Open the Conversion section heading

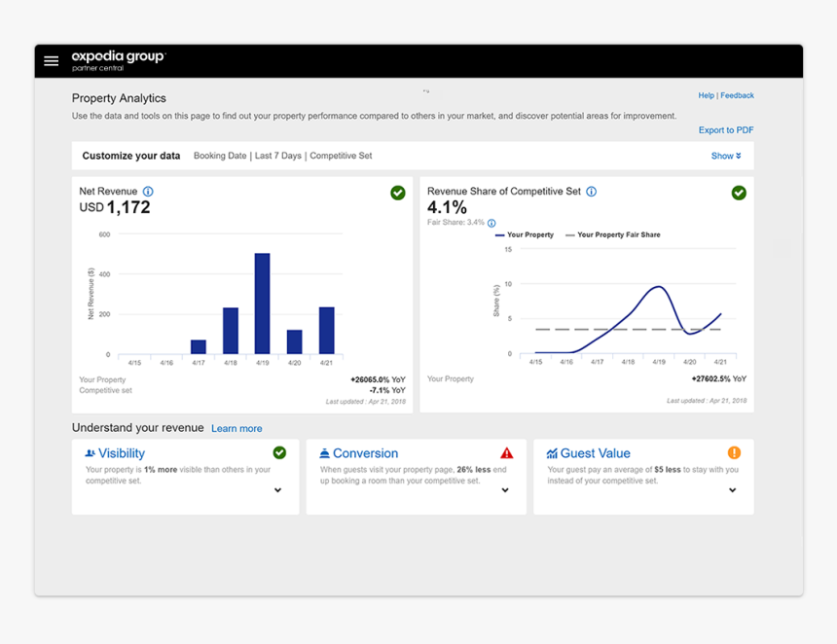pyautogui.click(x=366, y=453)
